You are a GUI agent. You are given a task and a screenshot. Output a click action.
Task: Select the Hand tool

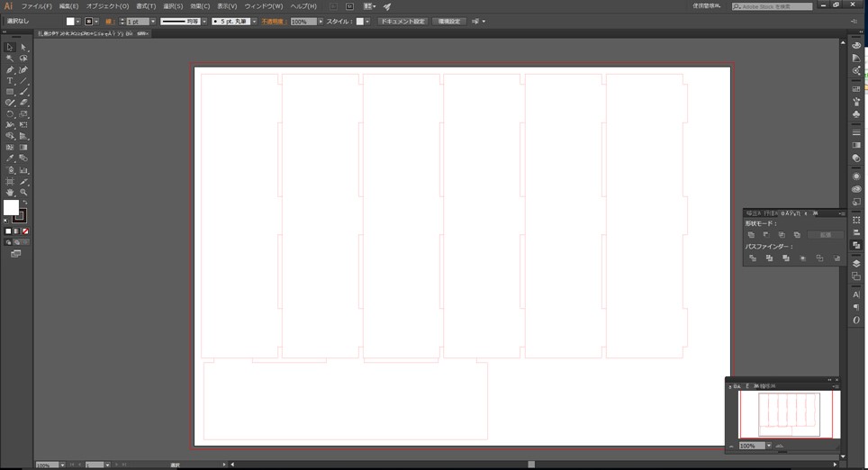coord(10,193)
